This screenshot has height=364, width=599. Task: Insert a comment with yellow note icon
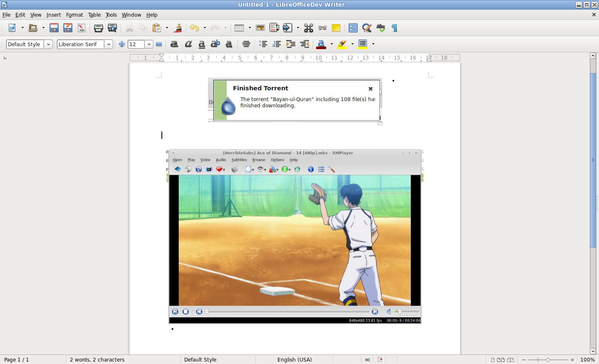pos(336,28)
